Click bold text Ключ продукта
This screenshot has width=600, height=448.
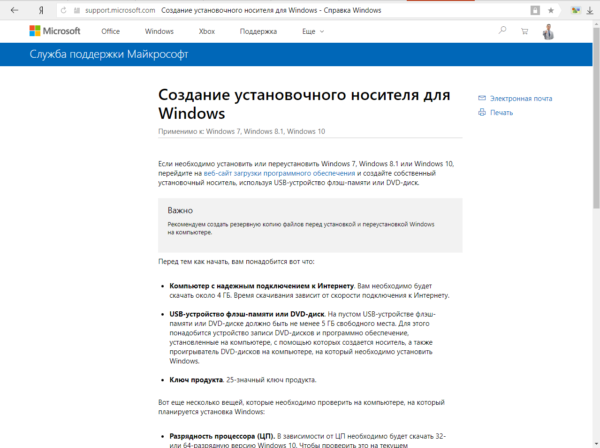pyautogui.click(x=196, y=380)
